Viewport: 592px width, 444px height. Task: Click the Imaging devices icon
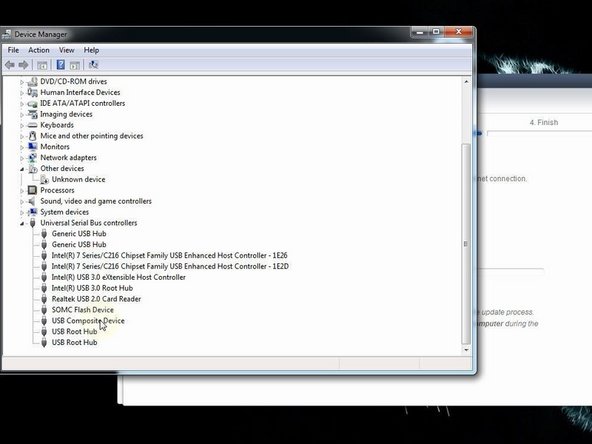tap(33, 114)
